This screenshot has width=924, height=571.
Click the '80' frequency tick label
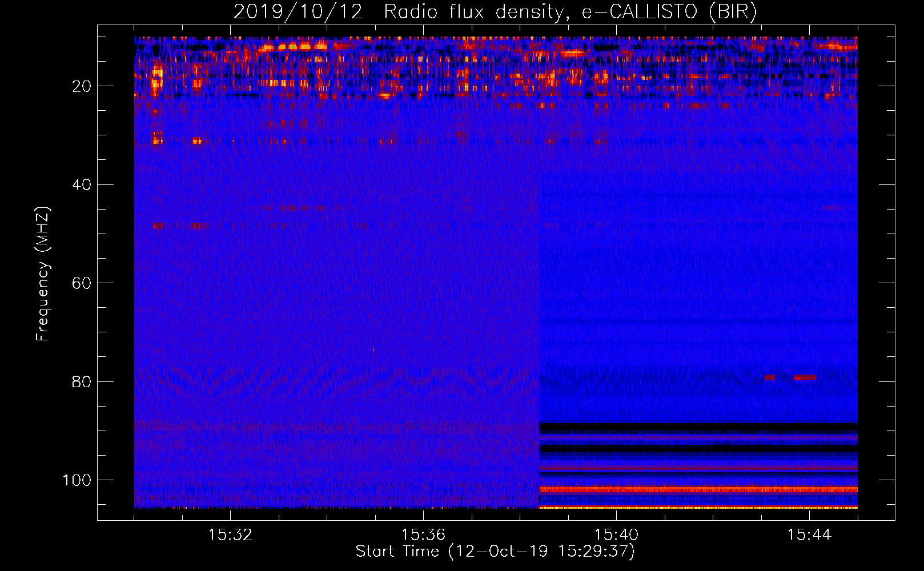(82, 381)
